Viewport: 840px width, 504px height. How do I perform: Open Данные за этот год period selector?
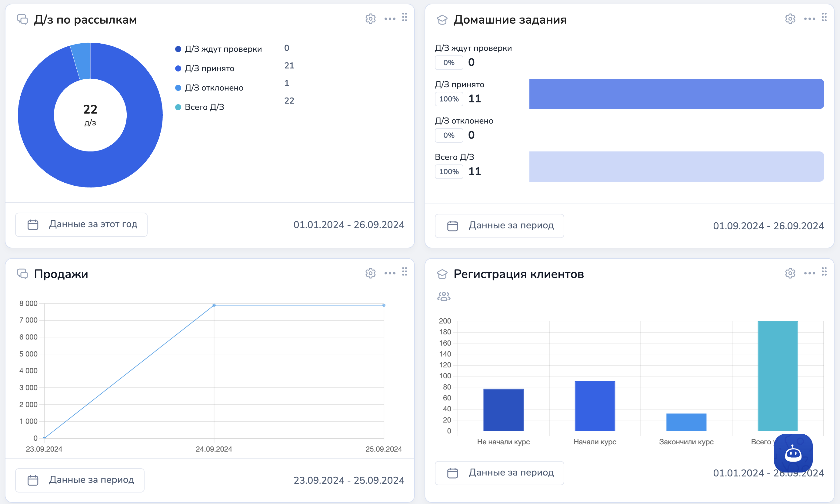pos(82,224)
